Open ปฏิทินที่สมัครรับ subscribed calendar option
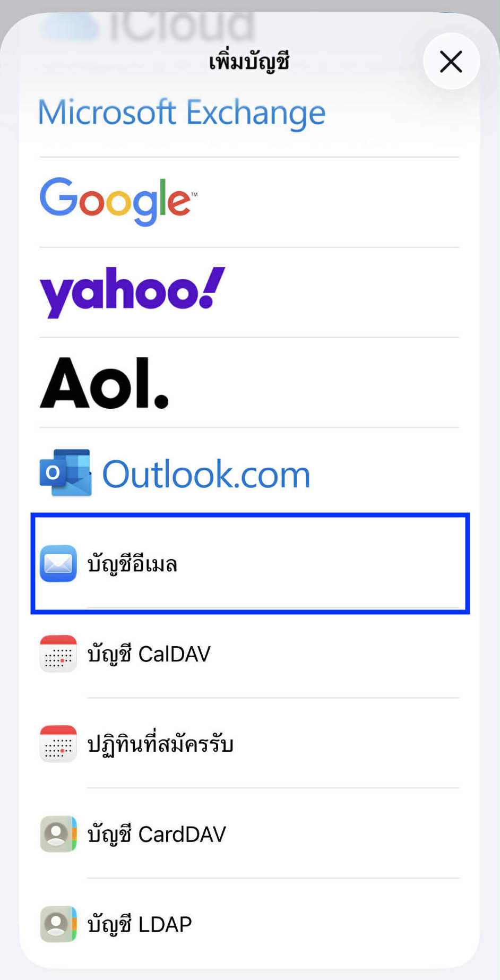500x980 pixels. click(249, 744)
